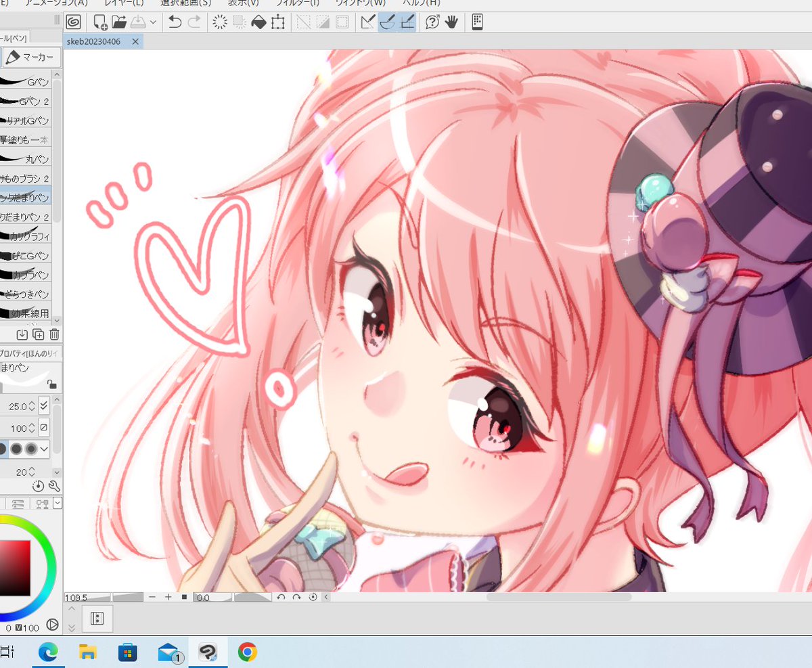This screenshot has height=668, width=812.
Task: Close the skeb20230406 tab
Action: [x=135, y=41]
